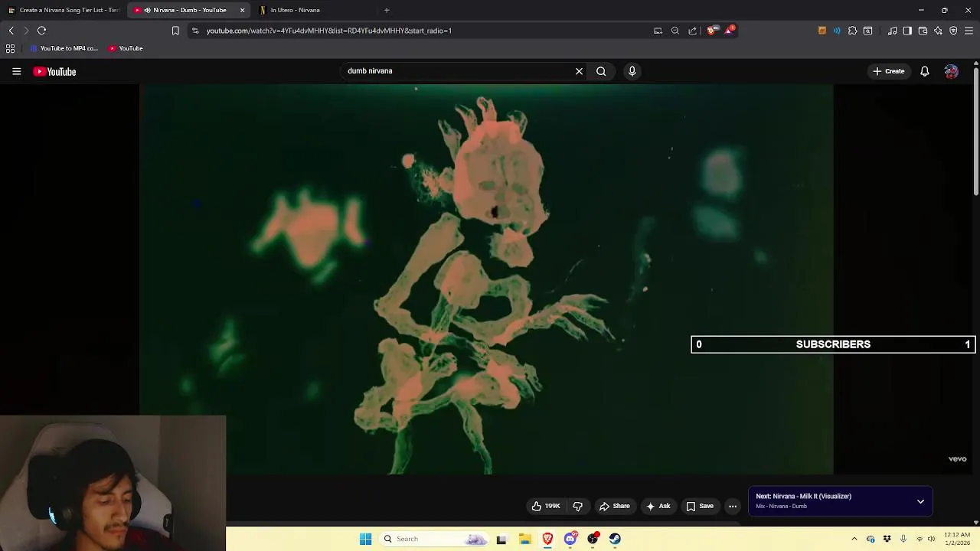Screen dimensions: 980x551
Task: Open YouTube notifications bell
Action: click(x=924, y=71)
